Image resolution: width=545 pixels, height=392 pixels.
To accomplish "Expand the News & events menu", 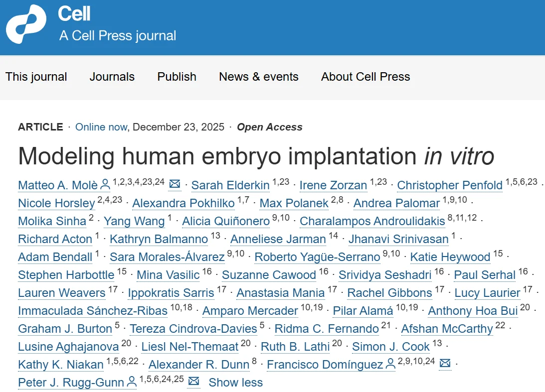I will [258, 77].
